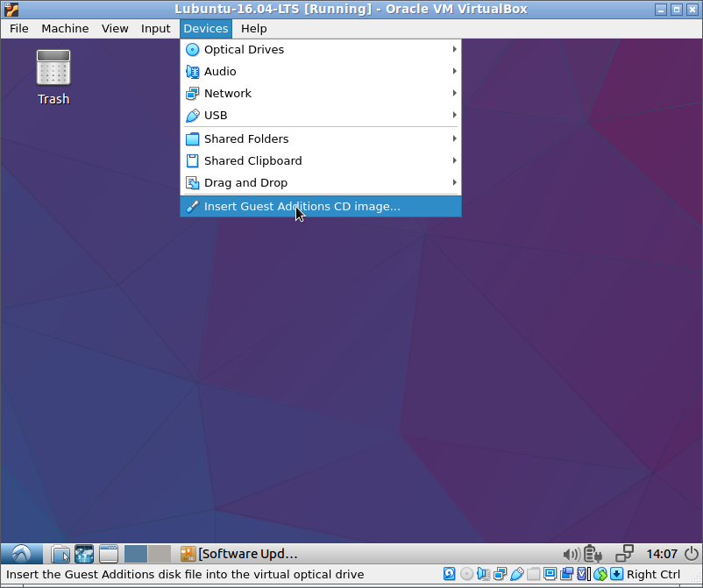
Task: Click the audio status bar icon
Action: click(x=483, y=574)
